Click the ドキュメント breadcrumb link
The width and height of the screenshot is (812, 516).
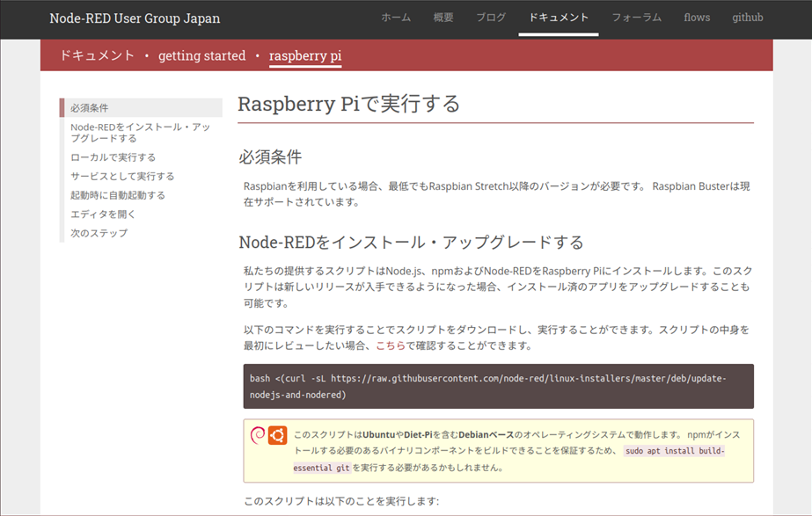tap(97, 56)
